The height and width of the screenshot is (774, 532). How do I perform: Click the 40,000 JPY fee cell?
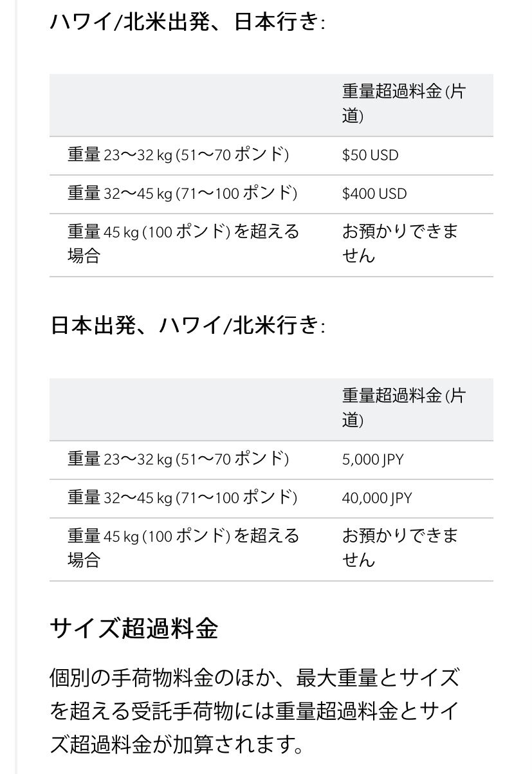coord(377,498)
